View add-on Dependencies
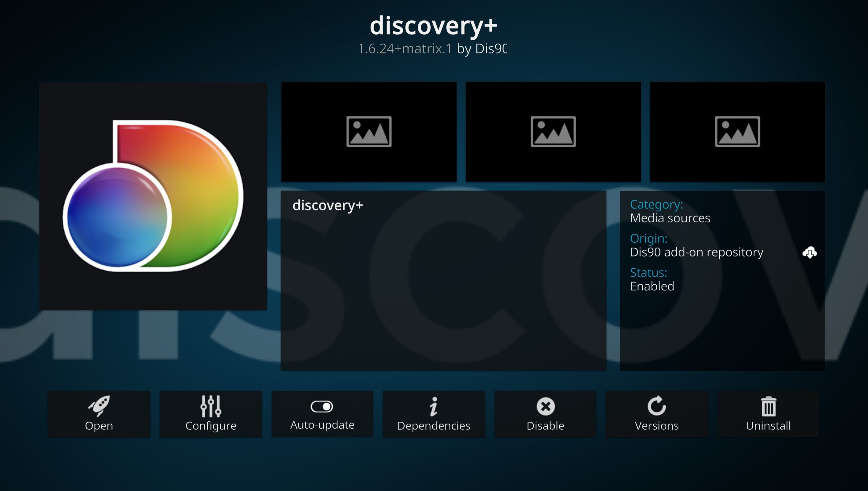Image resolution: width=868 pixels, height=491 pixels. [434, 414]
